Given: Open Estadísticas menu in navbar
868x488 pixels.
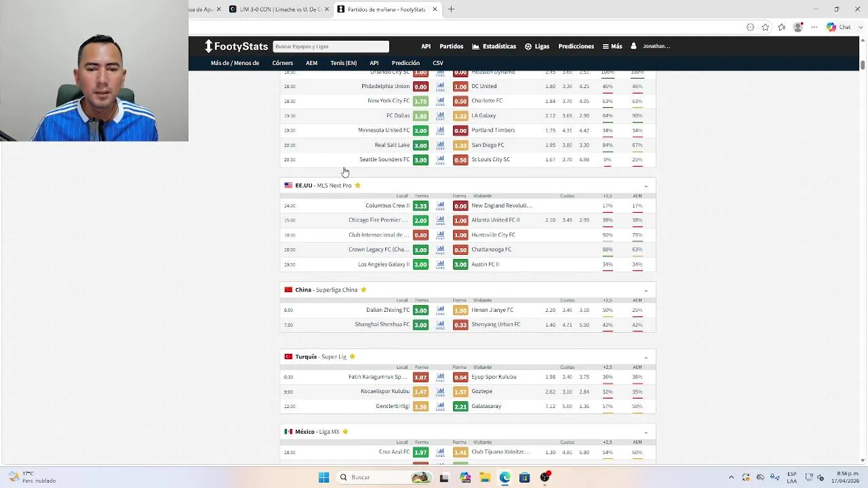Looking at the screenshot, I should pos(494,46).
